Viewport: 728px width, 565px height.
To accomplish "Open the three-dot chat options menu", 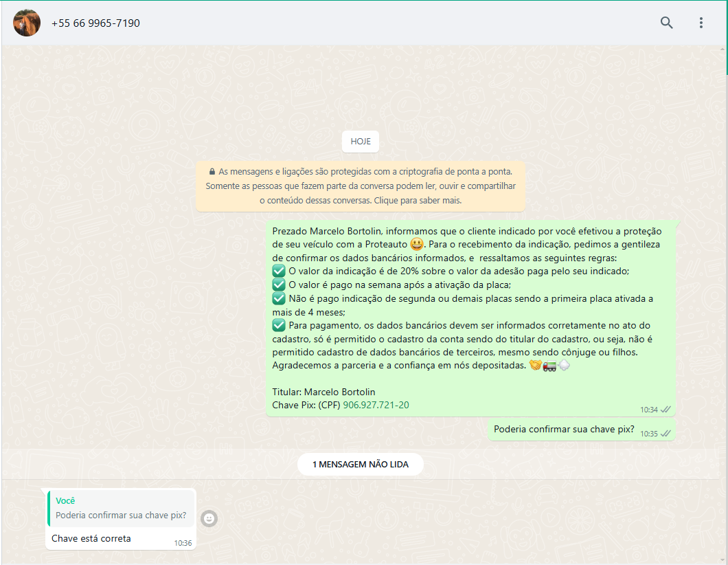I will 701,23.
